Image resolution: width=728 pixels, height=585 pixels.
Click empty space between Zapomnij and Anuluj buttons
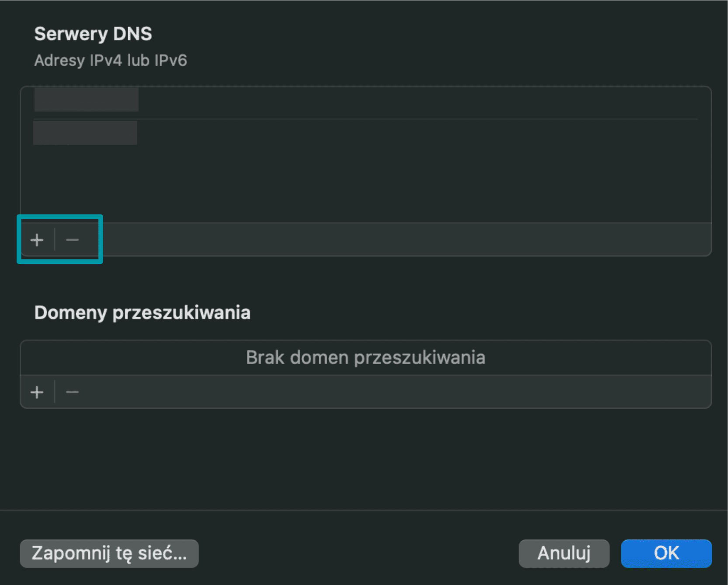click(x=359, y=553)
